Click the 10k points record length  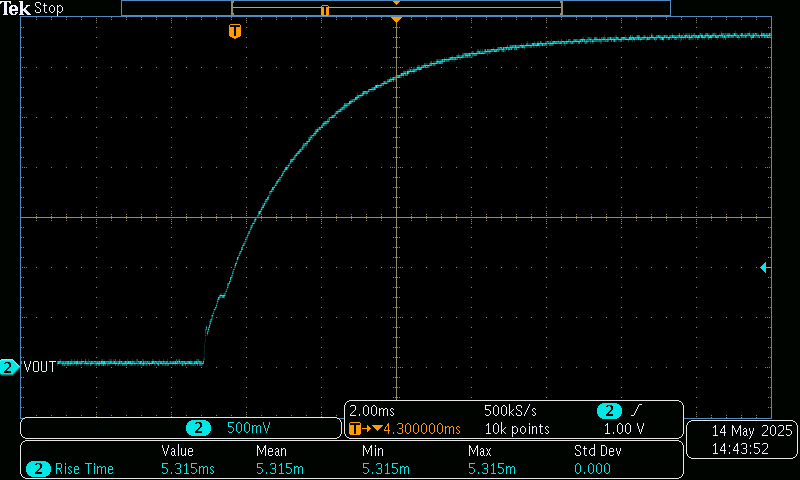pos(517,429)
